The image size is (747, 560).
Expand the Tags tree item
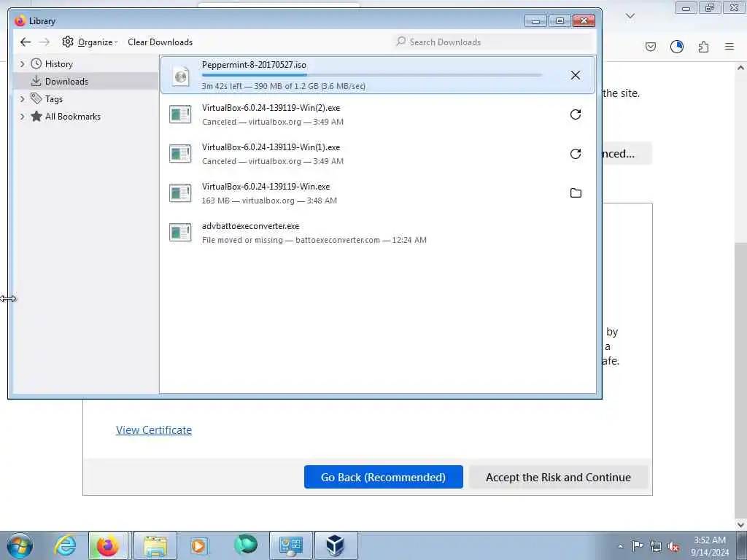pyautogui.click(x=22, y=99)
